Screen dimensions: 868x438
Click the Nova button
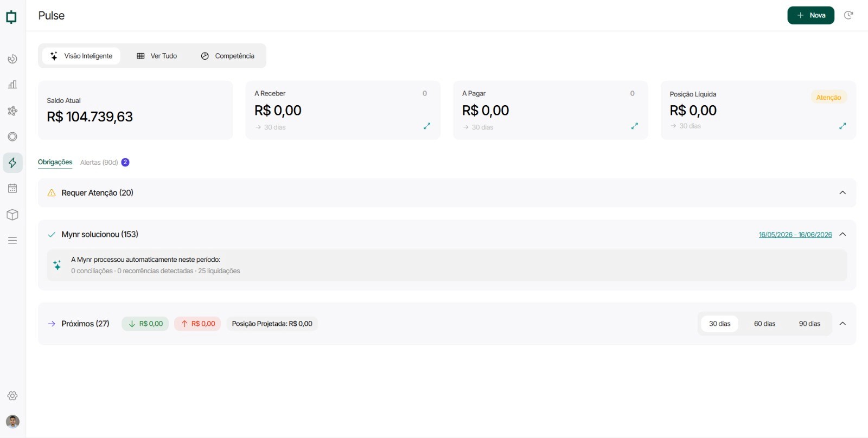click(810, 15)
